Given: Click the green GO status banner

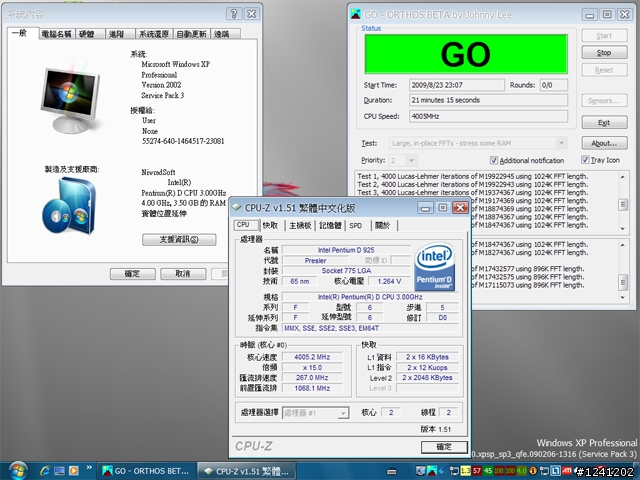Looking at the screenshot, I should [466, 54].
